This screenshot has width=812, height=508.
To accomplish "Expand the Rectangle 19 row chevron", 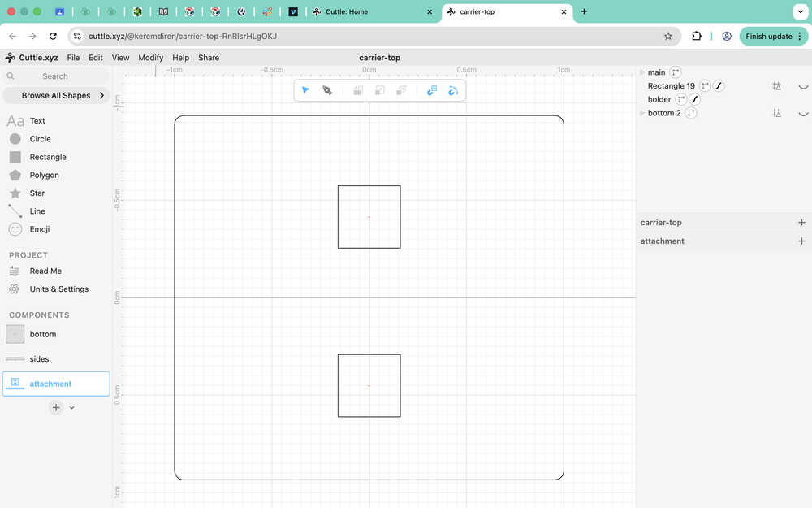I will [803, 87].
